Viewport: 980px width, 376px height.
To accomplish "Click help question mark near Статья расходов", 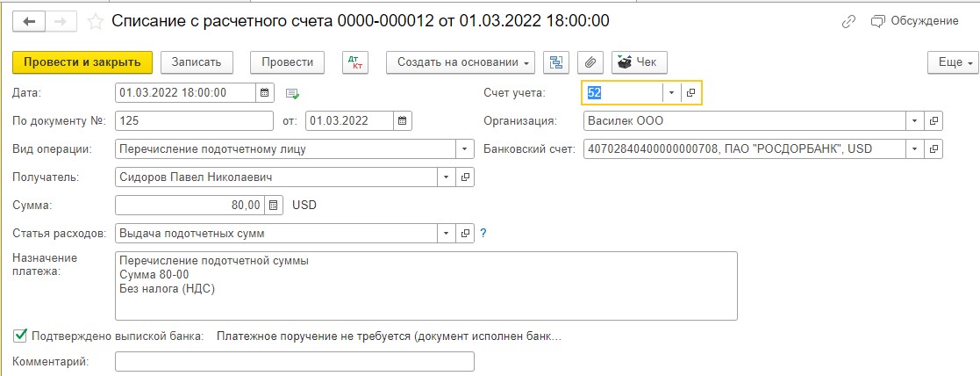I will point(483,234).
